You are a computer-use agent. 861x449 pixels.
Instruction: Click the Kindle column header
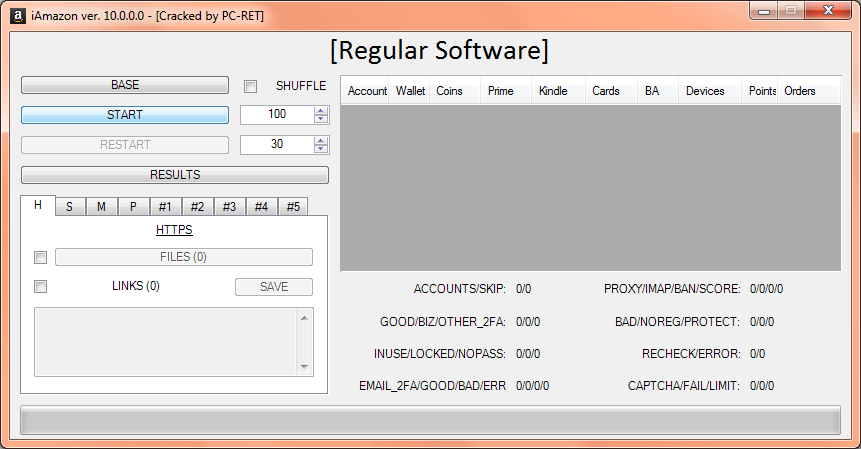point(558,91)
